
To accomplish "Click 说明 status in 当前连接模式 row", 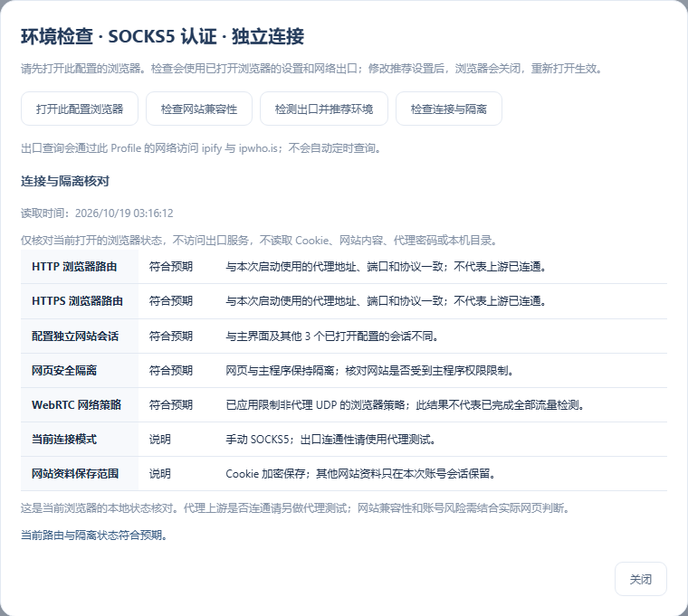I will pyautogui.click(x=159, y=440).
